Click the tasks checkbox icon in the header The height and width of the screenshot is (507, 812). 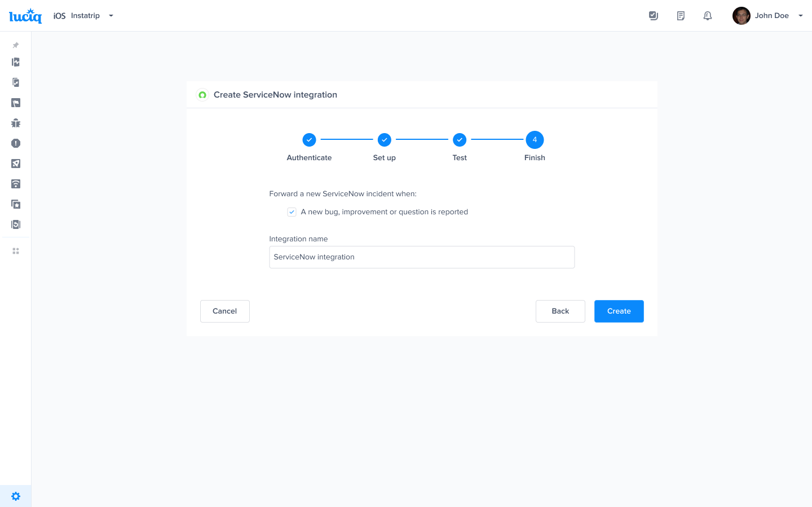pyautogui.click(x=654, y=15)
